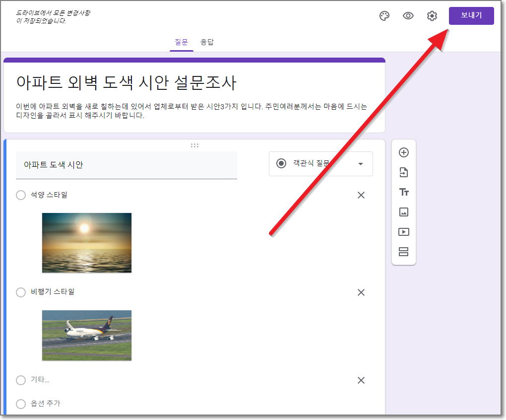Click the airplane option image thumbnail
Screen dimensions: 506x420
coord(87,336)
